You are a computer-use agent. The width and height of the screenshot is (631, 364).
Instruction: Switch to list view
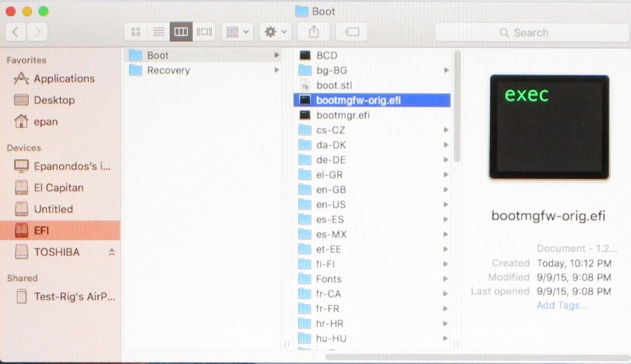pyautogui.click(x=159, y=32)
